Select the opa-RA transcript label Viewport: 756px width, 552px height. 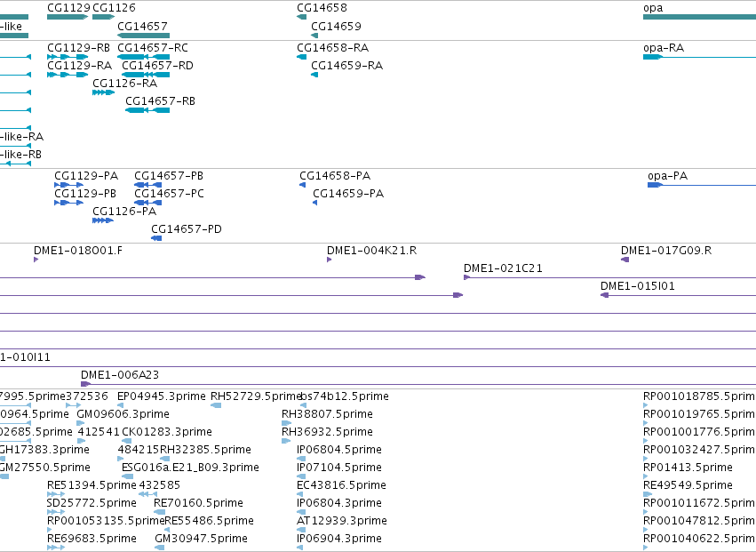click(x=664, y=48)
